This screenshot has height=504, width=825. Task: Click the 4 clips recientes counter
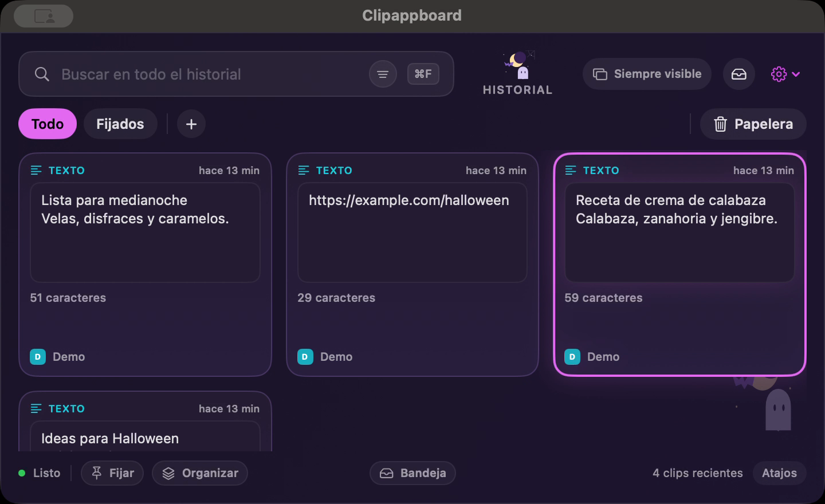(x=698, y=473)
